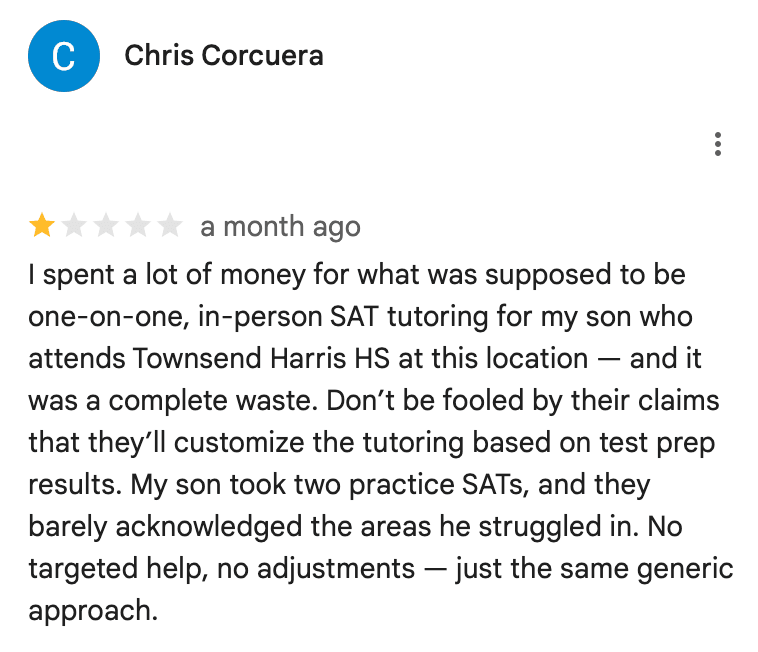758x652 pixels.
Task: Click the second gray rating star
Action: [x=74, y=227]
